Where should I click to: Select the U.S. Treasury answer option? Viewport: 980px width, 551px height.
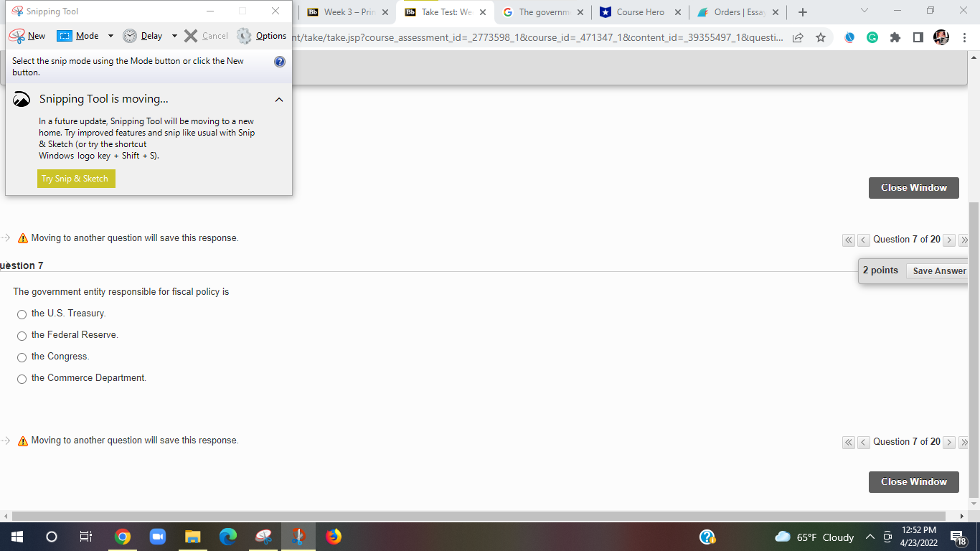[22, 314]
